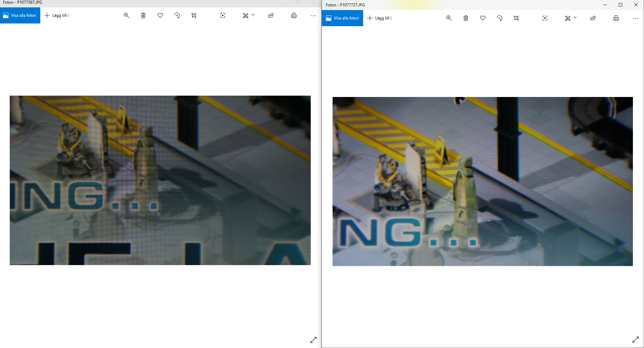Click 'Lägg till i' in right window
The height and width of the screenshot is (348, 644).
point(379,18)
